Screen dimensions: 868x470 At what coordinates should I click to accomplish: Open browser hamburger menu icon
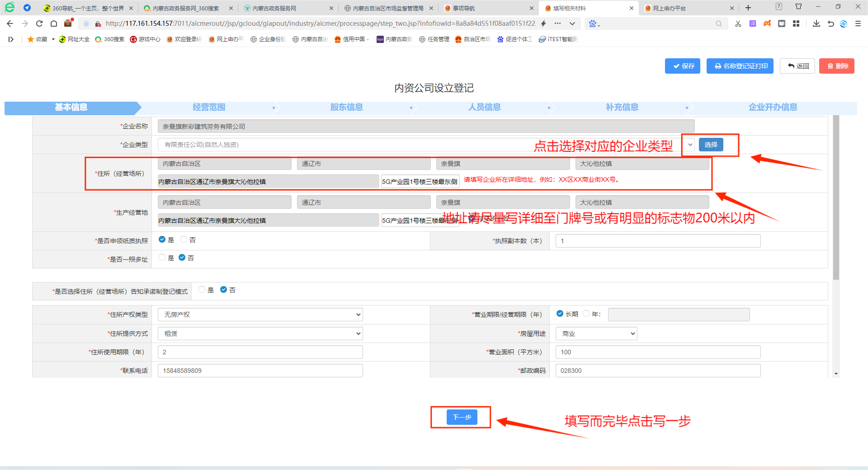[x=858, y=23]
